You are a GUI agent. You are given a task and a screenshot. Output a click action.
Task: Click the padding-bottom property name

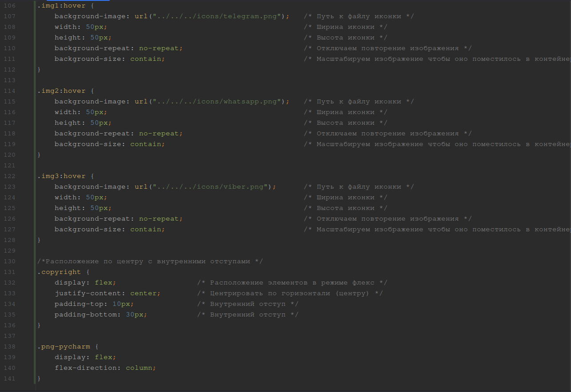[x=85, y=315]
